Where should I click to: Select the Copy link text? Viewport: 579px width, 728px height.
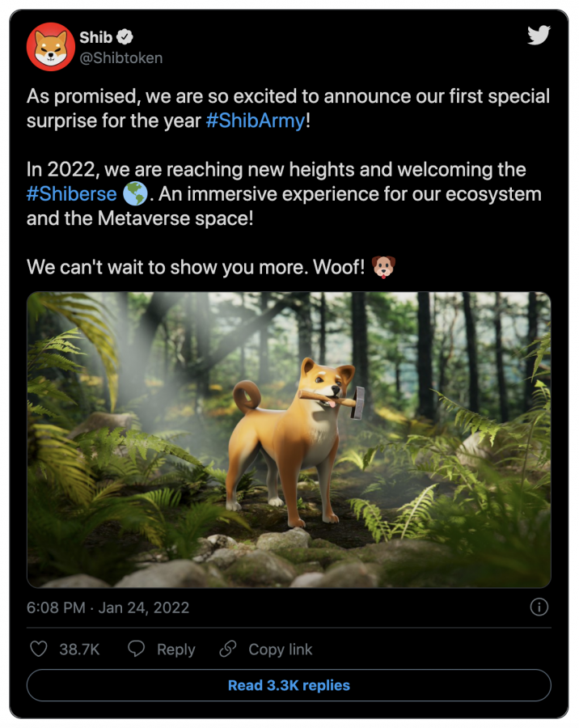point(280,650)
